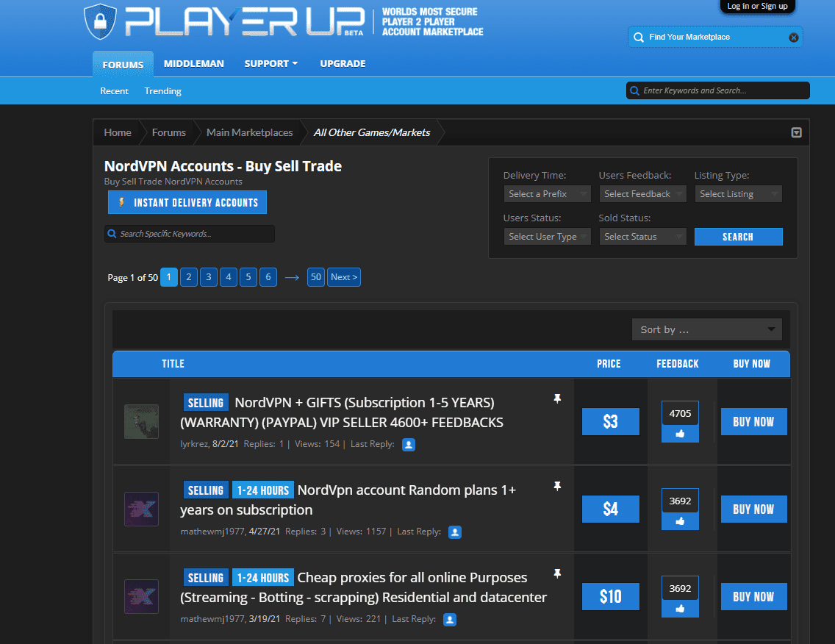The width and height of the screenshot is (835, 644).
Task: Open mathewmj1977 avatar on Random plans listing
Action: 141,509
